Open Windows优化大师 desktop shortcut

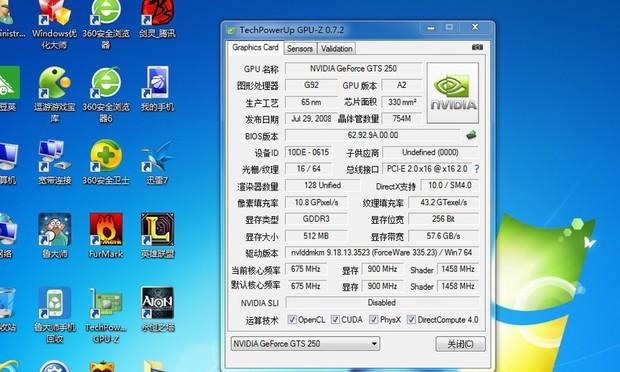click(x=55, y=24)
